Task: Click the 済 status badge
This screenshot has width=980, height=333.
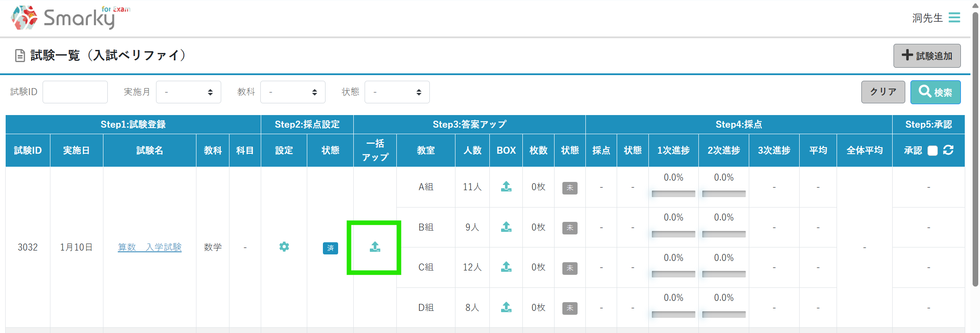Action: point(330,248)
